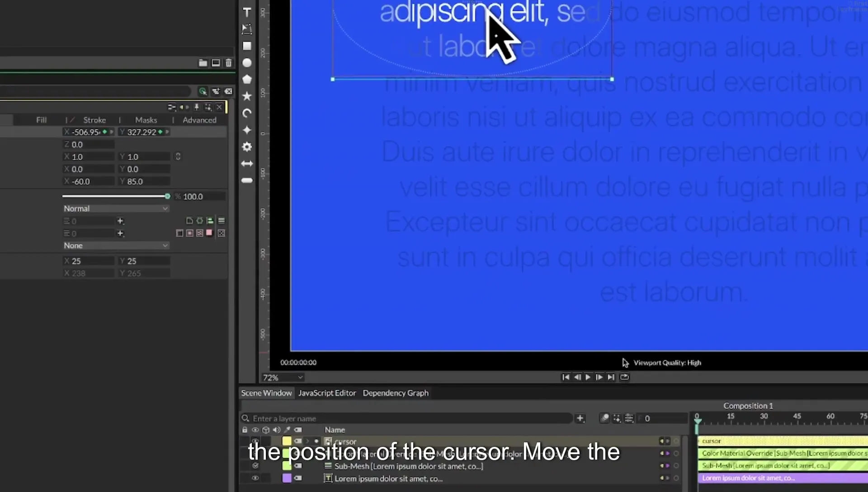Select the Cog shape tool

click(247, 147)
